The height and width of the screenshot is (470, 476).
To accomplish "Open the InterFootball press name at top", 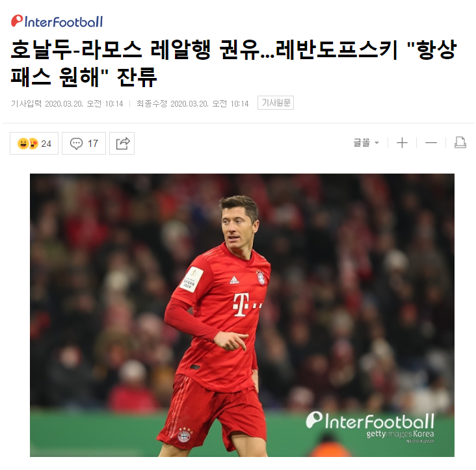I will 57,21.
